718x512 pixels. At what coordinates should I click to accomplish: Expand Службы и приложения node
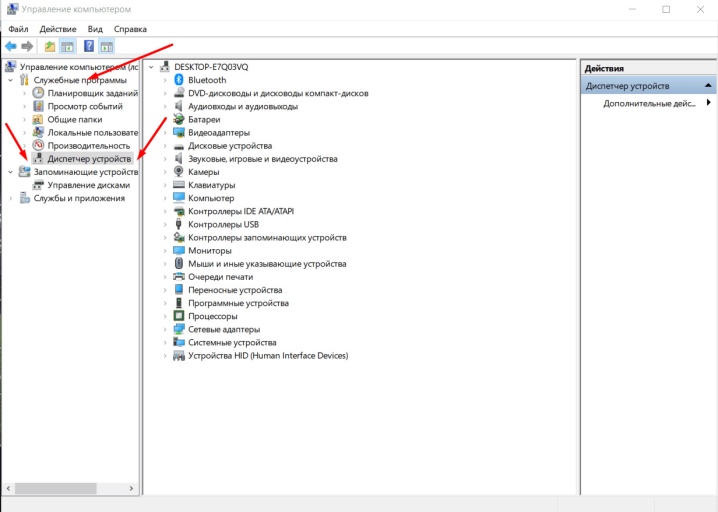pyautogui.click(x=11, y=198)
